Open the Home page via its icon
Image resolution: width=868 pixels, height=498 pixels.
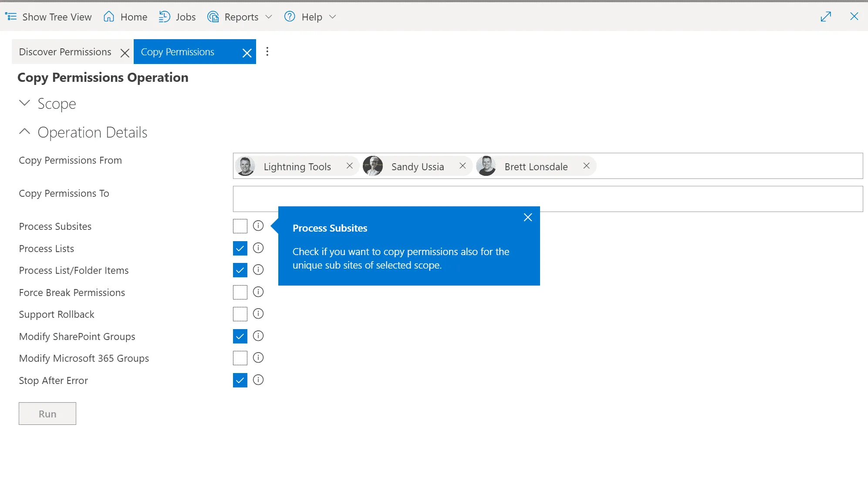click(x=108, y=17)
